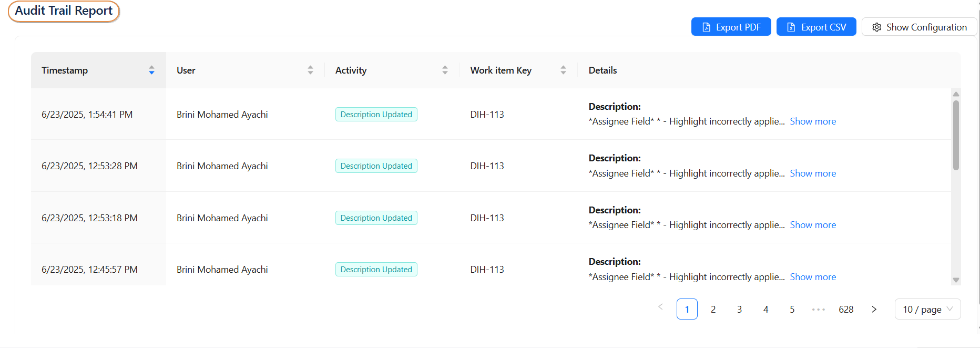Show more for the 12:45:57 PM entry

(x=812, y=277)
